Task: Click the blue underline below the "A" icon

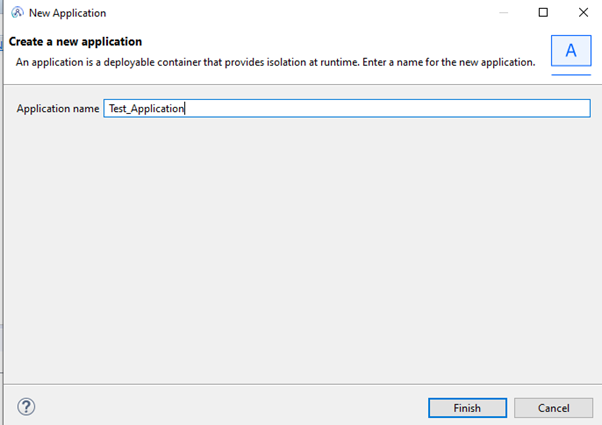Action: tap(571, 75)
